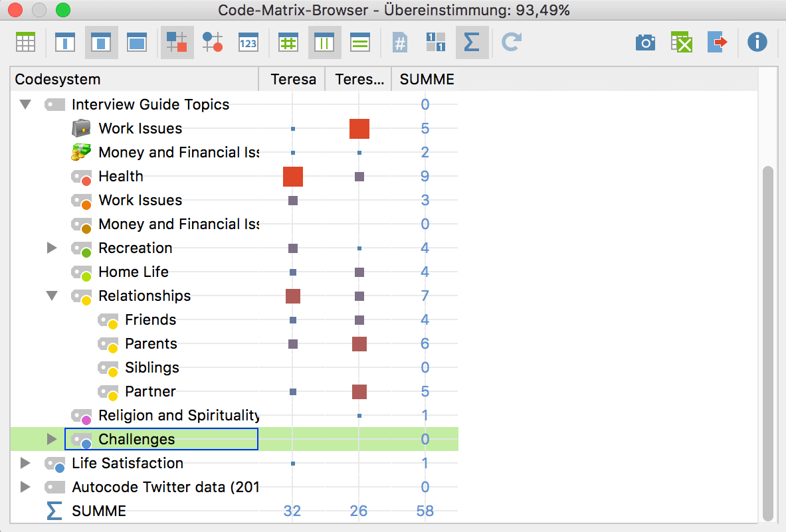Open the interactive quote matrix grid icon
Viewport: 786px width, 532px height.
coord(25,43)
